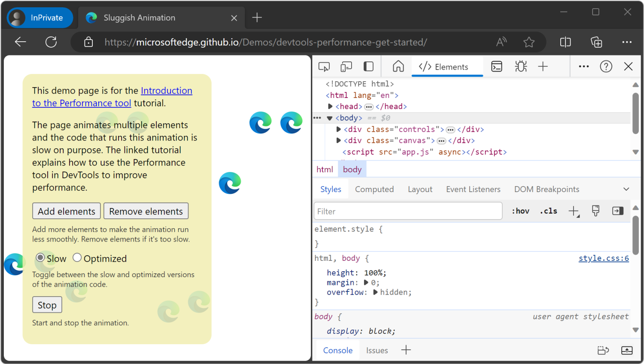Image resolution: width=644 pixels, height=364 pixels.
Task: Open the Sources bug icon tool
Action: (x=521, y=66)
